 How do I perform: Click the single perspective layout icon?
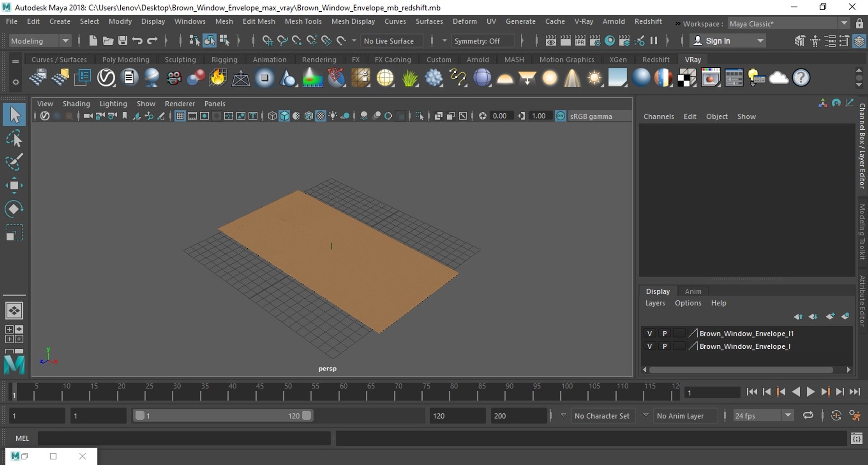14,311
